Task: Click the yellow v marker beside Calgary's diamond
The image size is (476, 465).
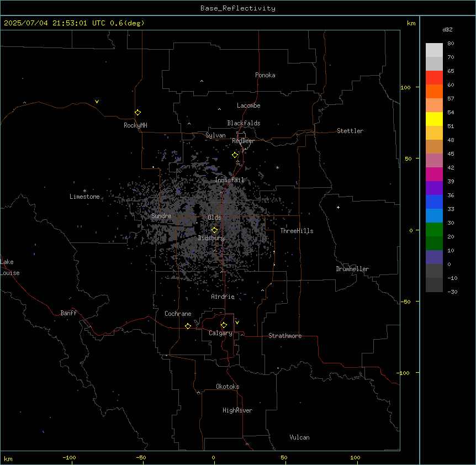Action: [237, 323]
